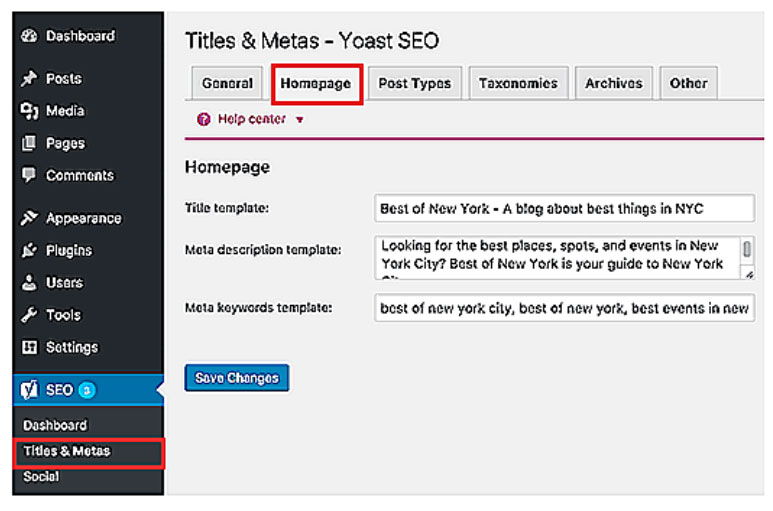Open Titles & Metas in SEO submenu
This screenshot has height=511, width=773.
(x=67, y=451)
